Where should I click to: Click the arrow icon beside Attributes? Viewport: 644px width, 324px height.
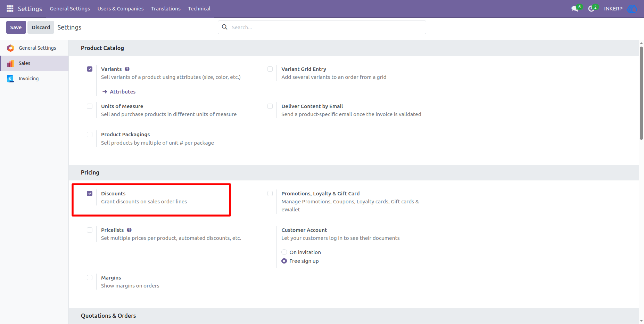[x=105, y=92]
